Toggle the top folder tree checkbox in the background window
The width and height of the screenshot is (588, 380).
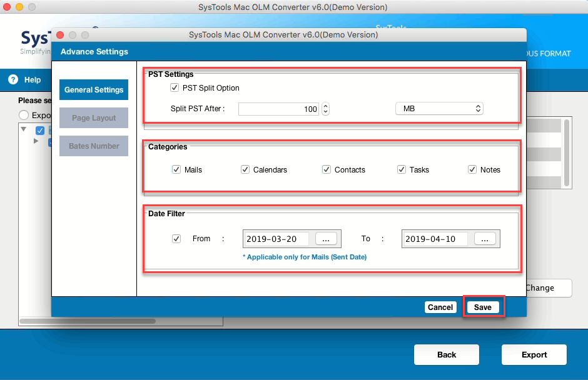40,131
